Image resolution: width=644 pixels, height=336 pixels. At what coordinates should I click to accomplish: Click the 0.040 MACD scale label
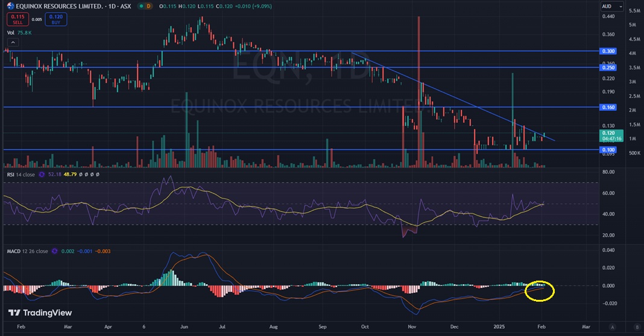pyautogui.click(x=608, y=250)
